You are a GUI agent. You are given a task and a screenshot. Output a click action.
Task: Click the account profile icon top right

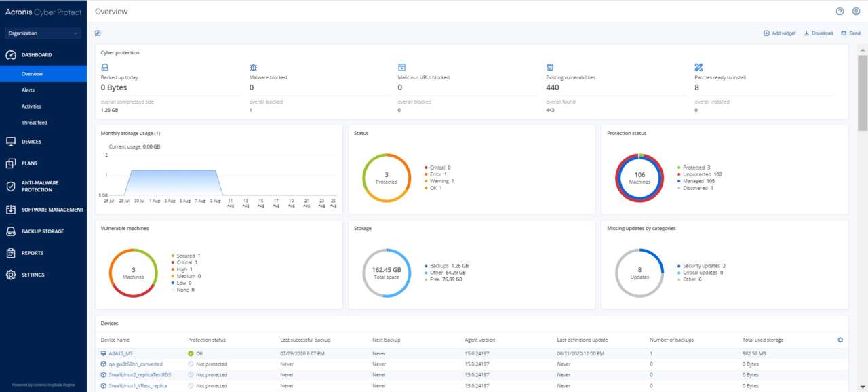coord(856,11)
